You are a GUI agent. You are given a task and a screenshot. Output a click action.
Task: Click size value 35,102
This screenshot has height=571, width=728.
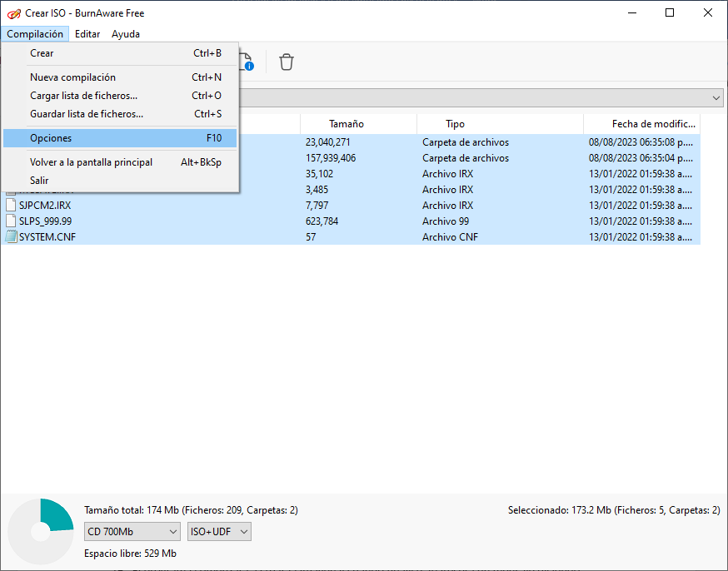pyautogui.click(x=319, y=173)
